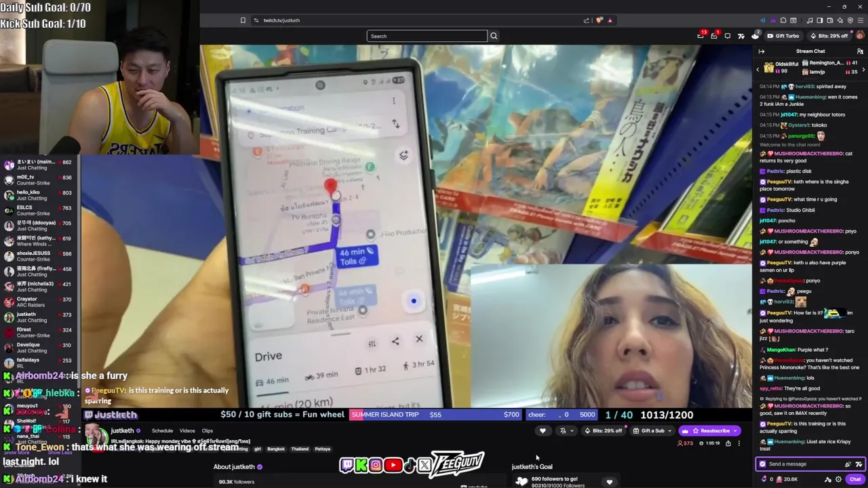Open the Videos tab

[187, 431]
